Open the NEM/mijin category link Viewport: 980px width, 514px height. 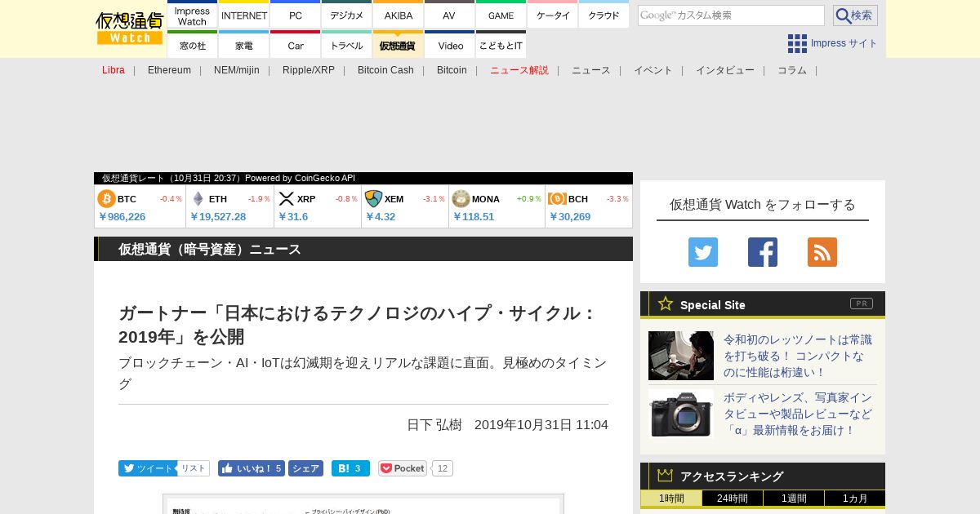click(x=237, y=70)
